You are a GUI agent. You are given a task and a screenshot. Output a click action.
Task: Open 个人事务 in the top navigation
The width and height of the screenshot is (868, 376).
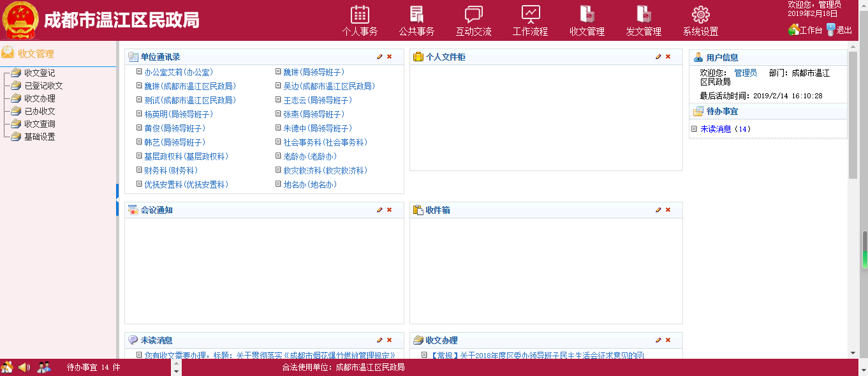pos(360,20)
